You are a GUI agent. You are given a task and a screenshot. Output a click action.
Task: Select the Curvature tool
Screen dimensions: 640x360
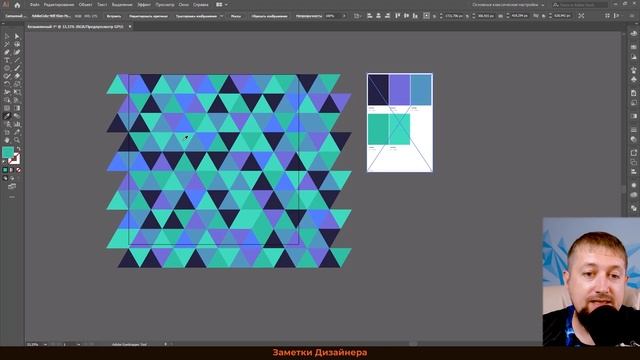(x=17, y=52)
